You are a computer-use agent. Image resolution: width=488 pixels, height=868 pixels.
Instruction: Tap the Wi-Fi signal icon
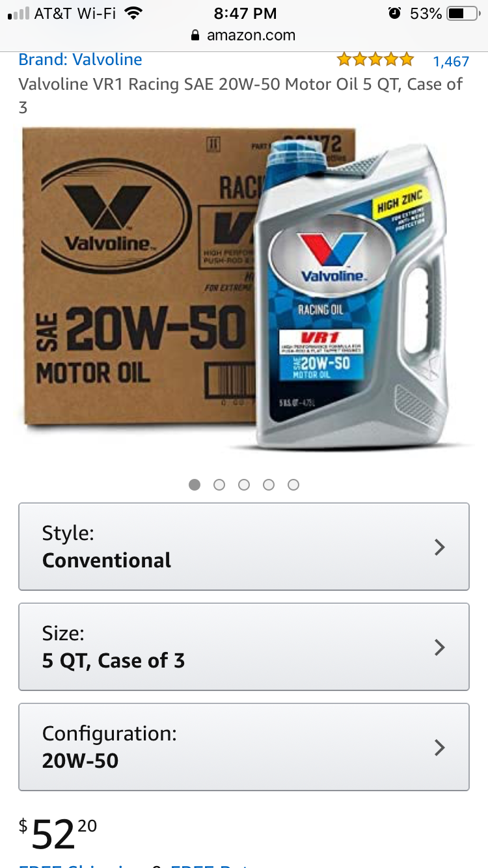coord(133,13)
